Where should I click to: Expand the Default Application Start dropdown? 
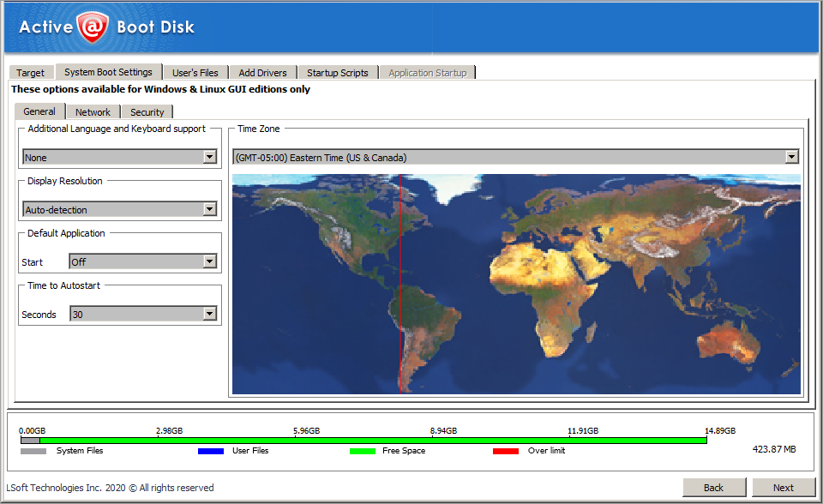pyautogui.click(x=208, y=261)
